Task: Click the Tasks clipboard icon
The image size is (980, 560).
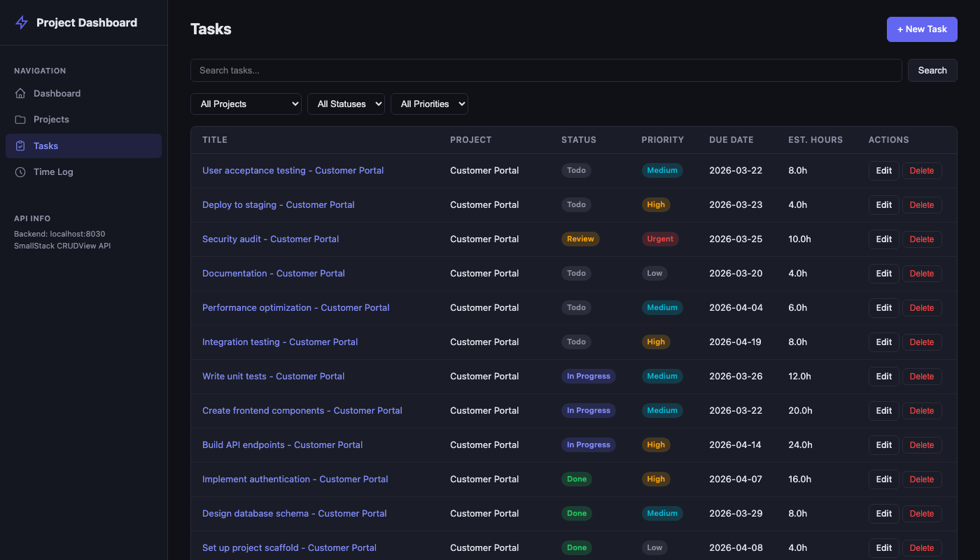Action: [x=21, y=146]
